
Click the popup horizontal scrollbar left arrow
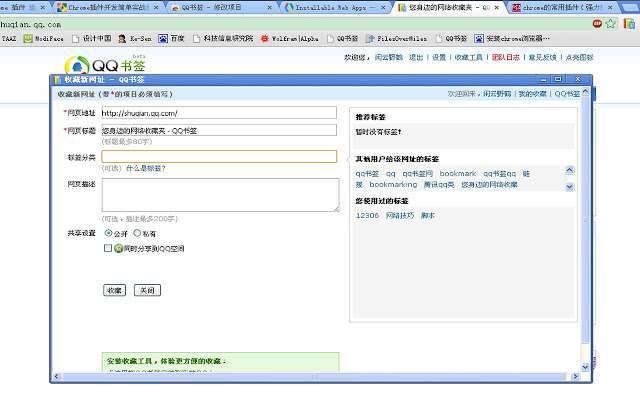pos(56,376)
